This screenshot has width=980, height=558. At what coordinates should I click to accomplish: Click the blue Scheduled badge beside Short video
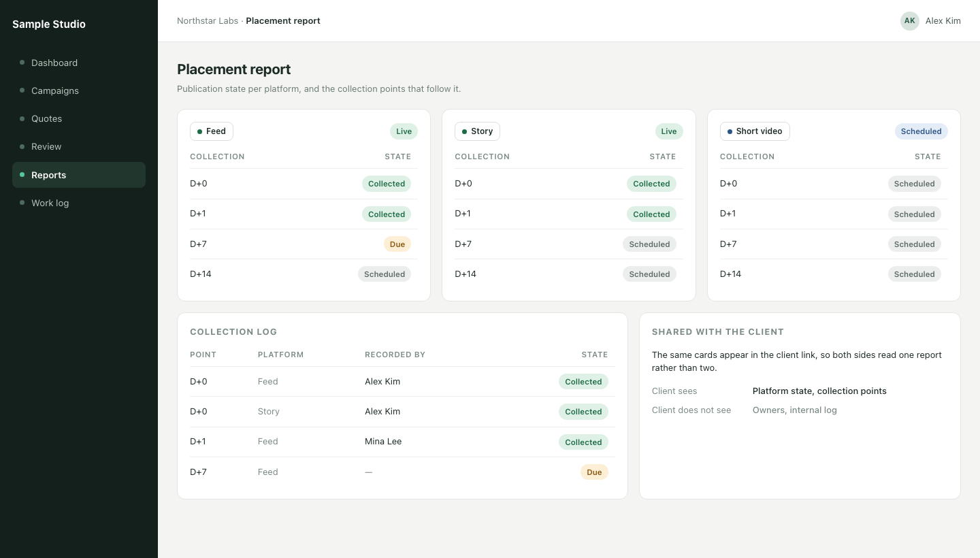pyautogui.click(x=921, y=131)
